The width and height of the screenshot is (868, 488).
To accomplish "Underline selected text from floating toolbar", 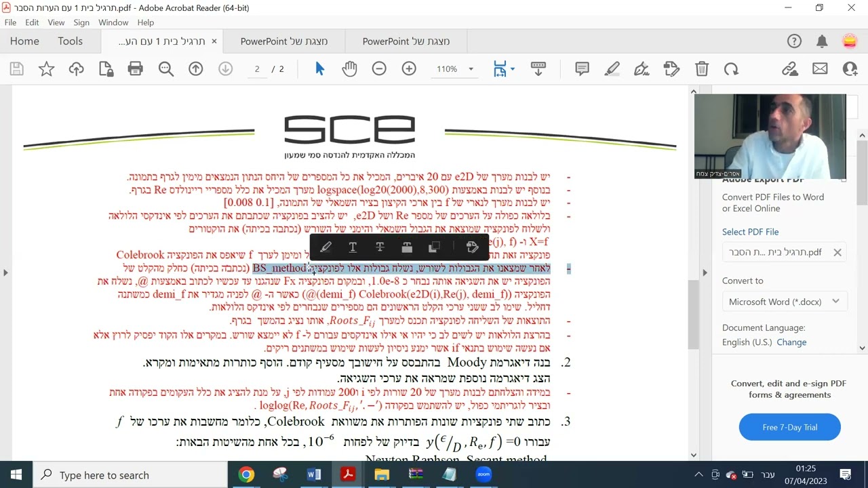I will click(x=353, y=247).
